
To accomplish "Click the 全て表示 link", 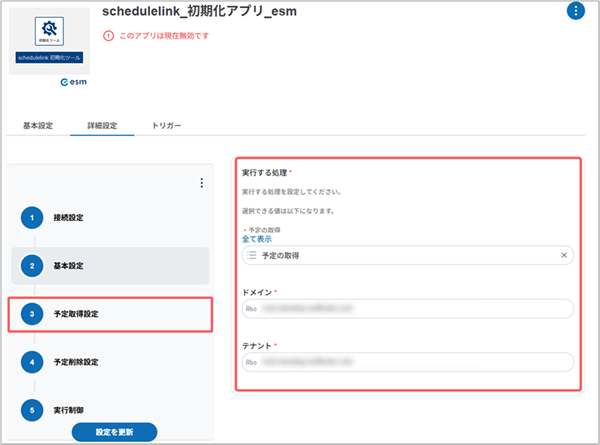I will click(257, 240).
